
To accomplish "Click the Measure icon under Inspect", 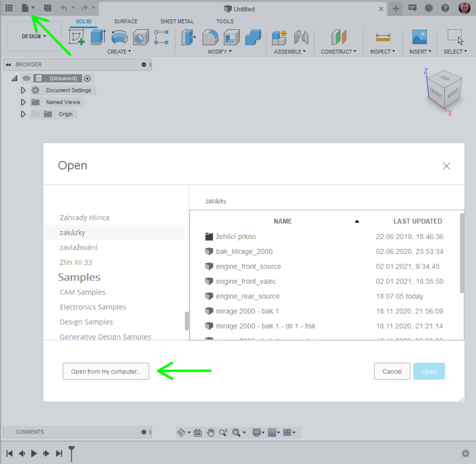I will click(x=383, y=37).
